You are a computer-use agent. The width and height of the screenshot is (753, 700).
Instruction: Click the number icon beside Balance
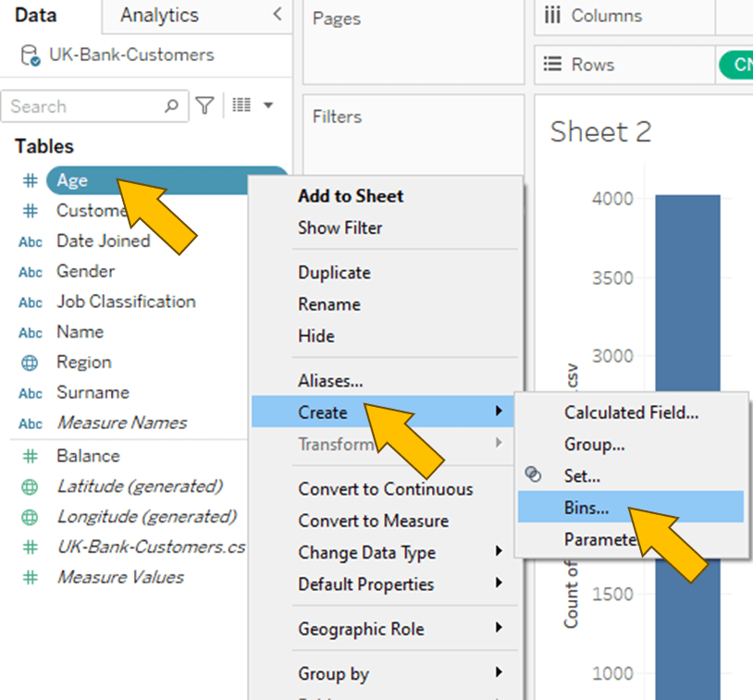point(31,456)
